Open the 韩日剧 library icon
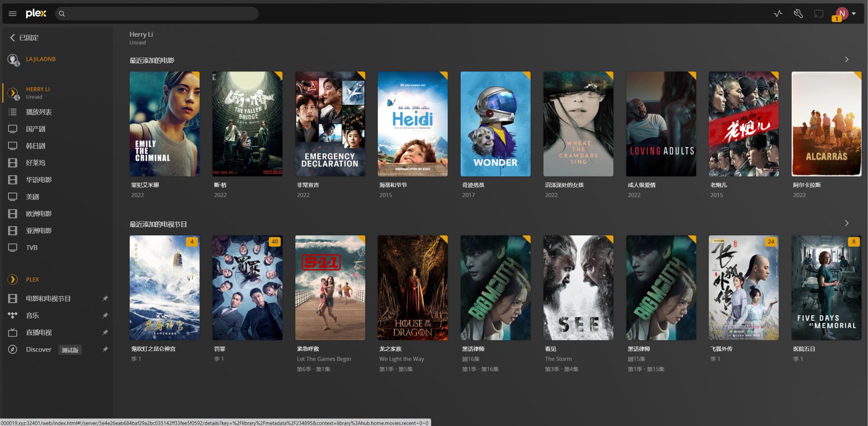The height and width of the screenshot is (426, 868). pos(13,146)
